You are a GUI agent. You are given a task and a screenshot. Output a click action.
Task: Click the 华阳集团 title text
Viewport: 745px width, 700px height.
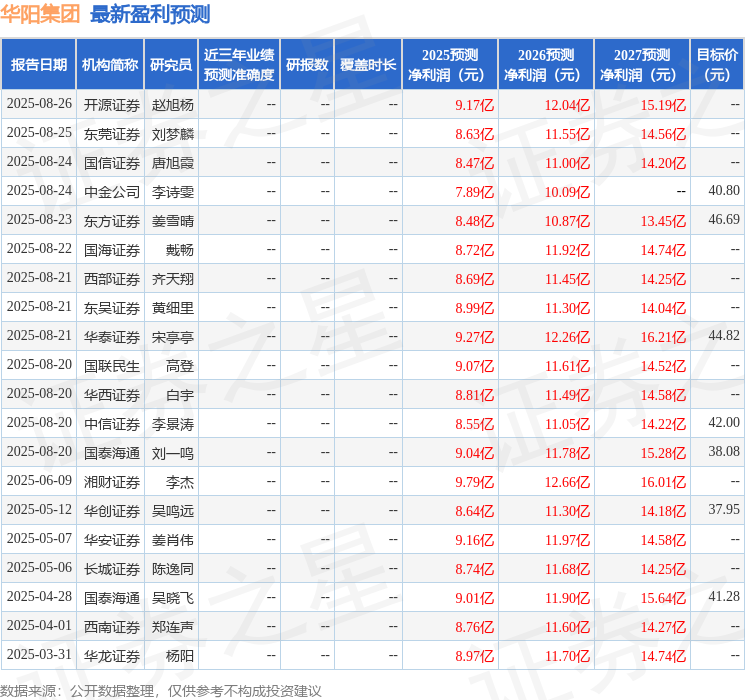click(x=40, y=14)
